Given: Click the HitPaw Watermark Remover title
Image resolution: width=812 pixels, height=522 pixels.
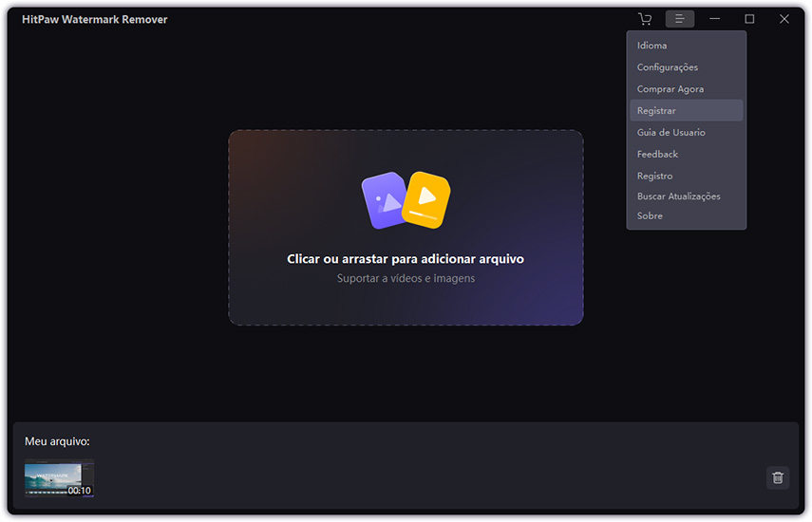Looking at the screenshot, I should [x=94, y=19].
